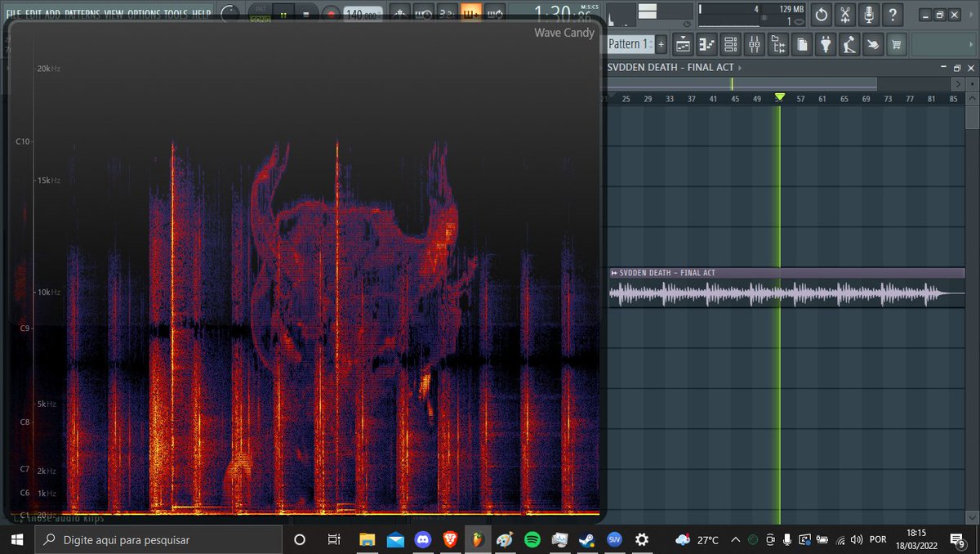Click the record button
Screen dimensions: 980x554
point(331,14)
